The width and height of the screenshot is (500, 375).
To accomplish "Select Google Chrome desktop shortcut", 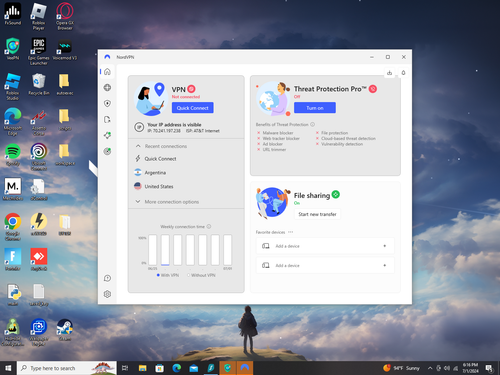I will click(x=12, y=227).
